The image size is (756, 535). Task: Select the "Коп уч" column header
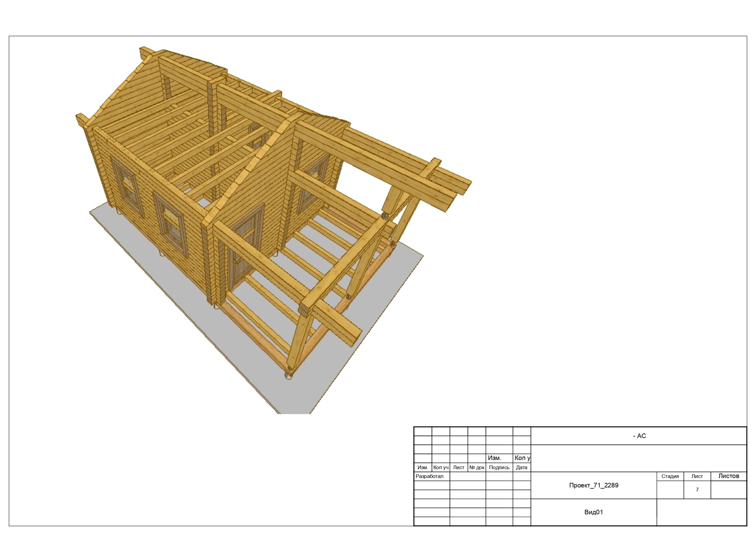click(x=441, y=468)
